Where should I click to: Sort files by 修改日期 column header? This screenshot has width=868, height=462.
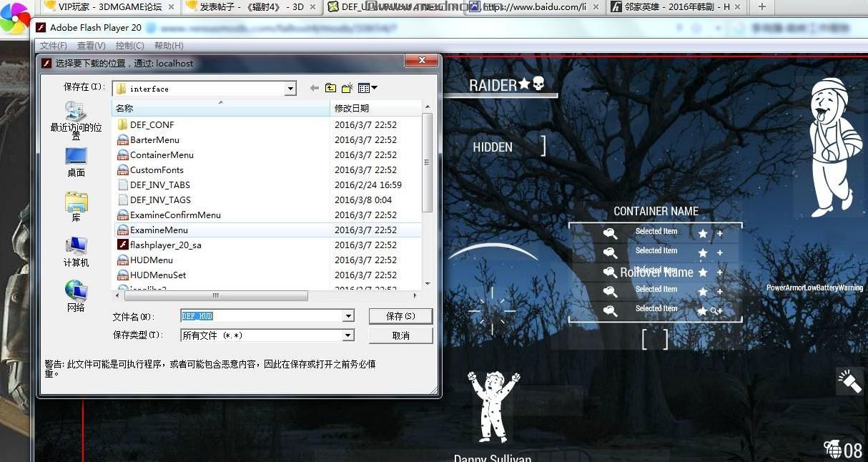tap(375, 108)
